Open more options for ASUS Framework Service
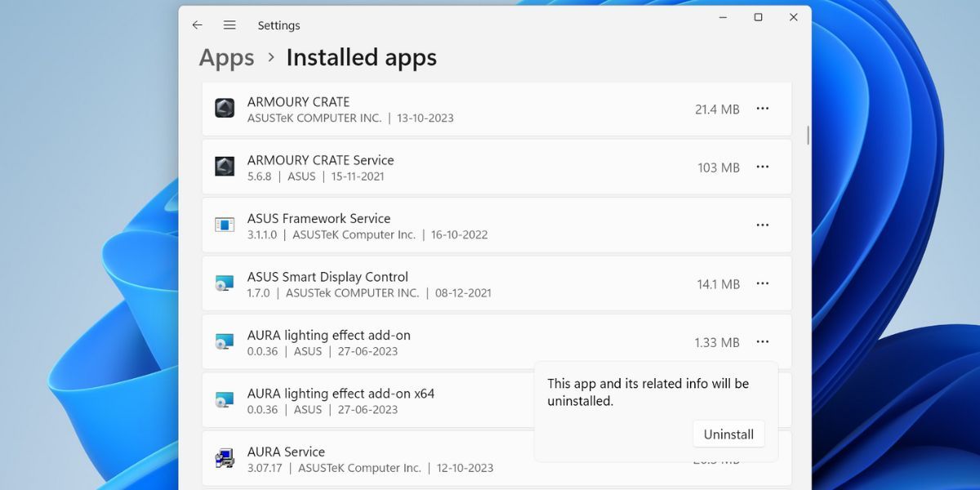980x490 pixels. pyautogui.click(x=763, y=225)
